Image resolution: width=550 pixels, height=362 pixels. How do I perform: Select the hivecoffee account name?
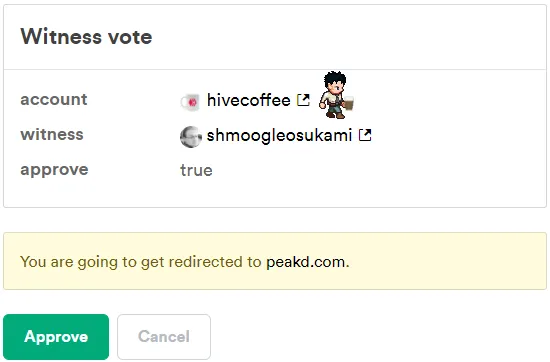coord(249,100)
